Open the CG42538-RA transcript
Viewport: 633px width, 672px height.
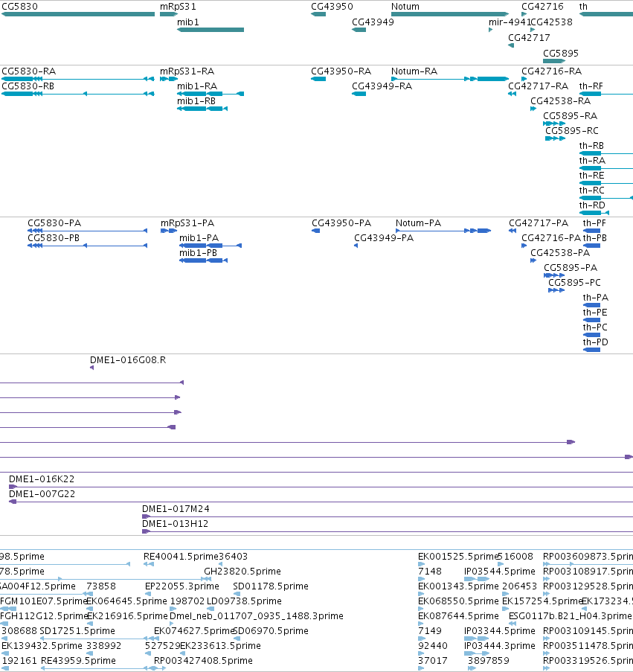533,109
